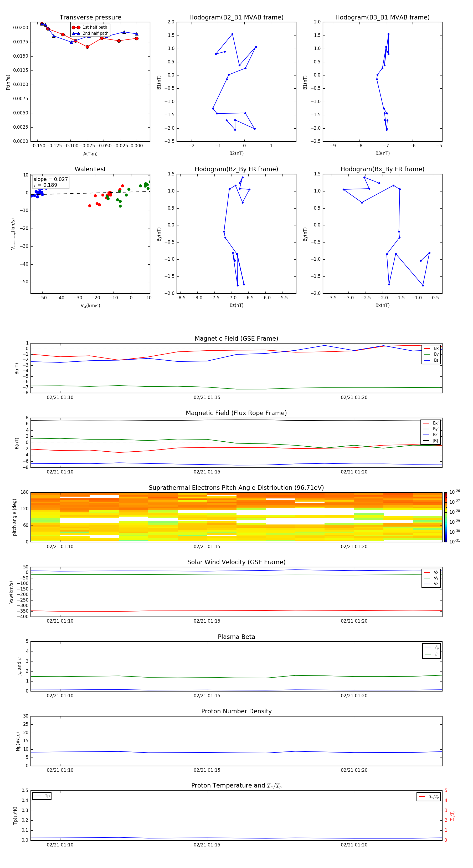Select the "1st half path" legend entry
Image resolution: width=473 pixels, height=868 pixels.
coord(90,27)
